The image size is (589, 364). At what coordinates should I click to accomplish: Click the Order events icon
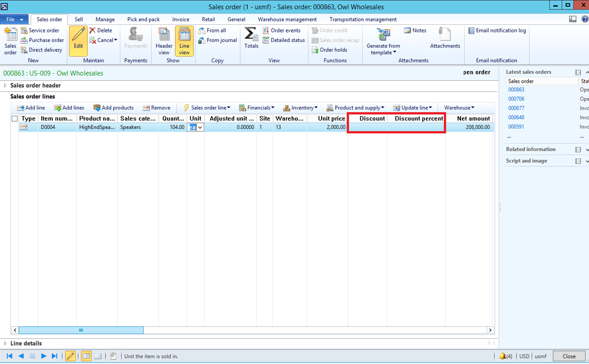266,30
